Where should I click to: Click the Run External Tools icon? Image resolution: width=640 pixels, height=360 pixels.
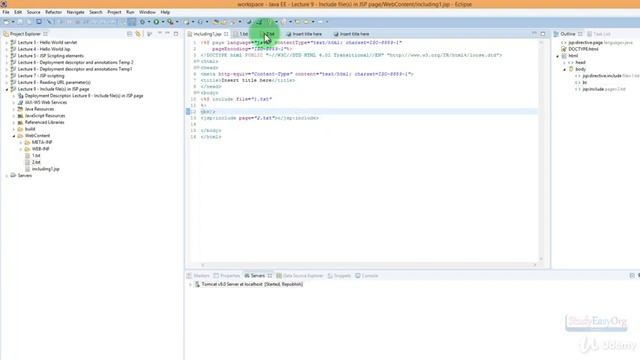(170, 22)
